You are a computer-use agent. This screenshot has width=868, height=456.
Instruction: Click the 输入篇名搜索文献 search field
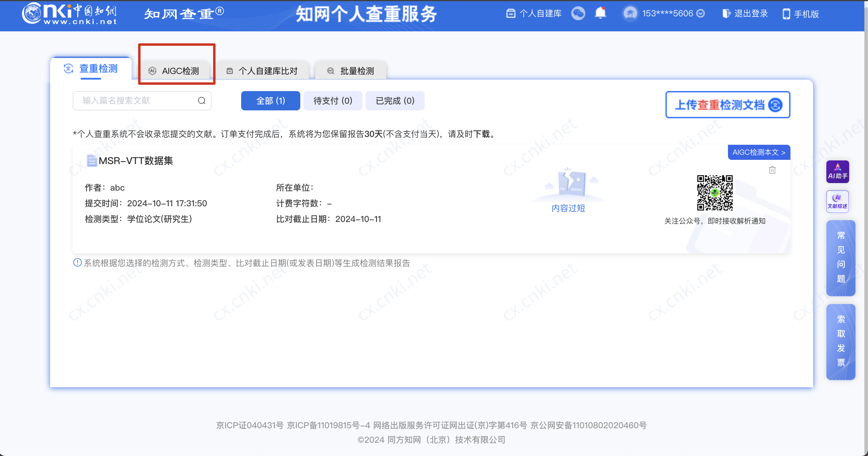[135, 101]
